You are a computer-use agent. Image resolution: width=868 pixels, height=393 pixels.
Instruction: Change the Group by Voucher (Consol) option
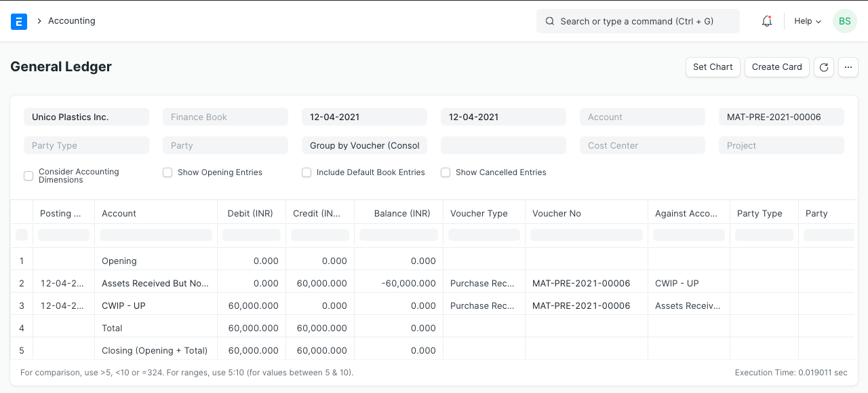coord(364,145)
